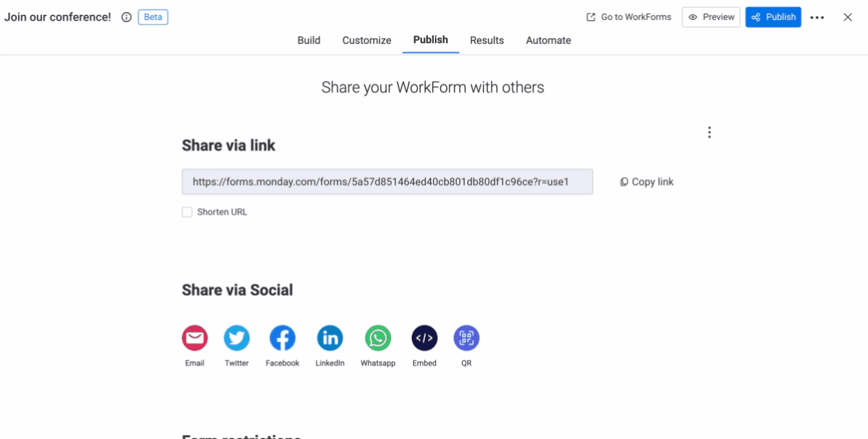Enable the Shorten URL checkbox
The width and height of the screenshot is (868, 439).
point(187,212)
